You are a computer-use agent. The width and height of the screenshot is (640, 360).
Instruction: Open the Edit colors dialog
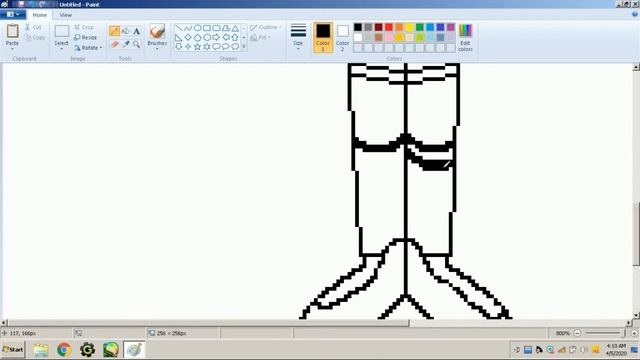click(x=465, y=38)
